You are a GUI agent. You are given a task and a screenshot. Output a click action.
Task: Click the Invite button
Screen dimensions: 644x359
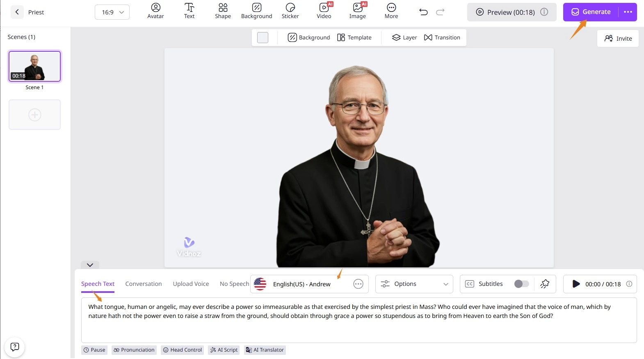(x=618, y=38)
